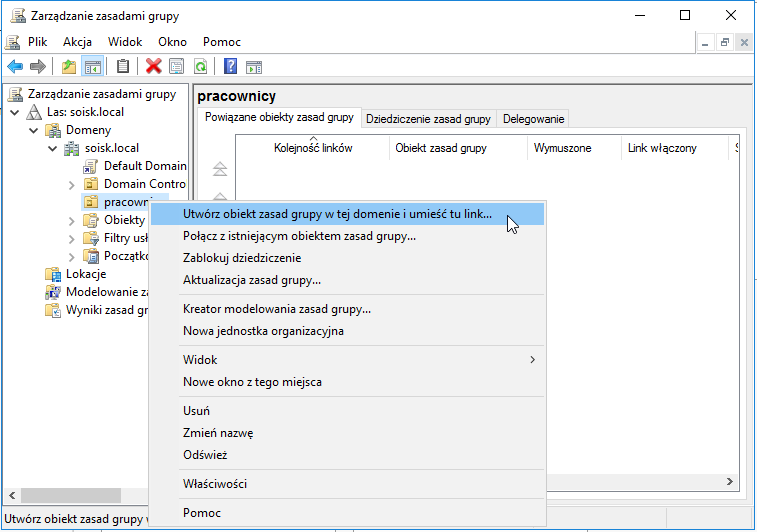The width and height of the screenshot is (757, 532).
Task: Choose Połącz z istniejącym obiektem zasad grupy
Action: (x=347, y=236)
